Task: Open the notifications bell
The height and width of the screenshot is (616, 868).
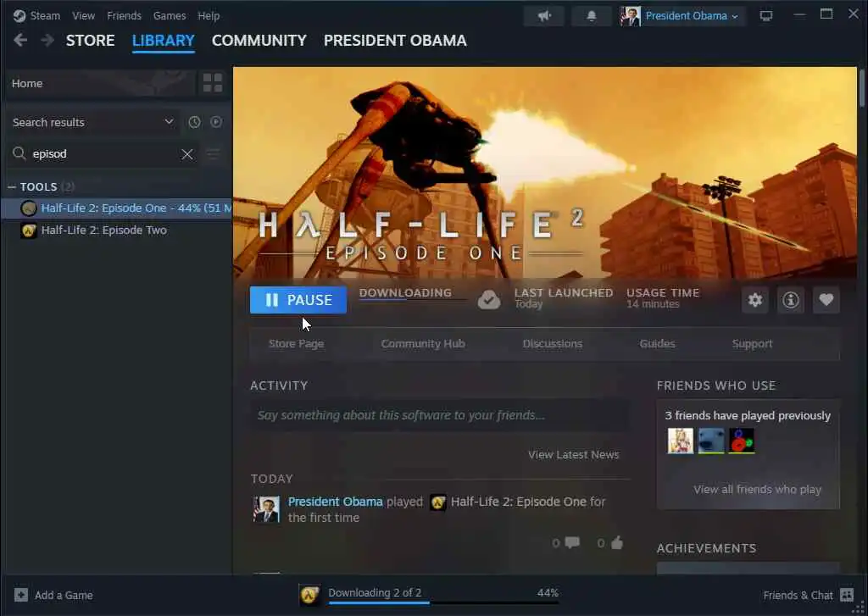Action: pos(591,16)
